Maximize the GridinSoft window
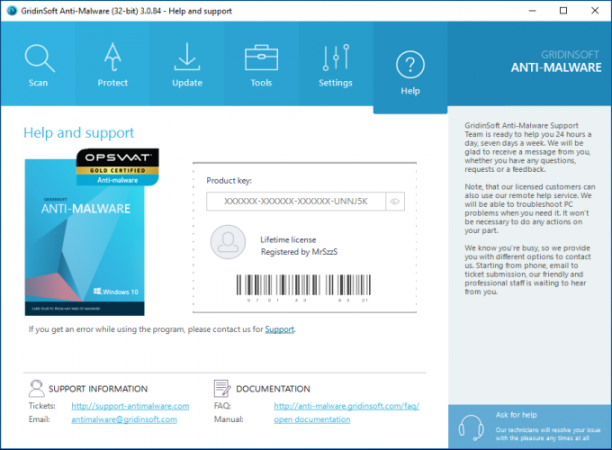 pyautogui.click(x=563, y=11)
